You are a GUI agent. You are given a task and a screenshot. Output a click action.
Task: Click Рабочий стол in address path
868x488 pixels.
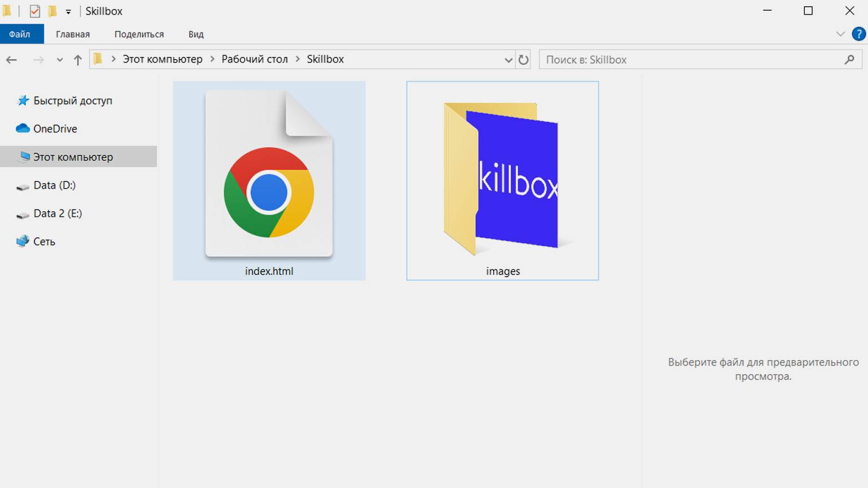pyautogui.click(x=255, y=59)
